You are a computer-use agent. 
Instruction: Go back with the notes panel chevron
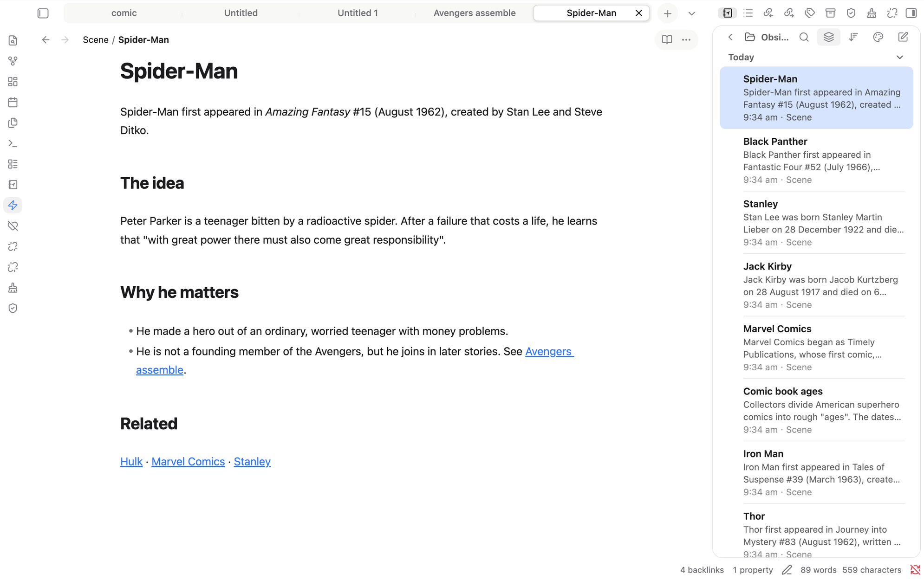[730, 37]
